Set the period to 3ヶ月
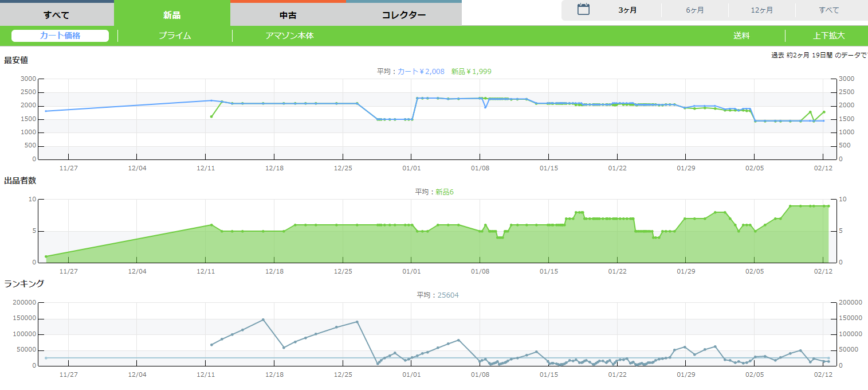This screenshot has height=390, width=868. point(627,10)
